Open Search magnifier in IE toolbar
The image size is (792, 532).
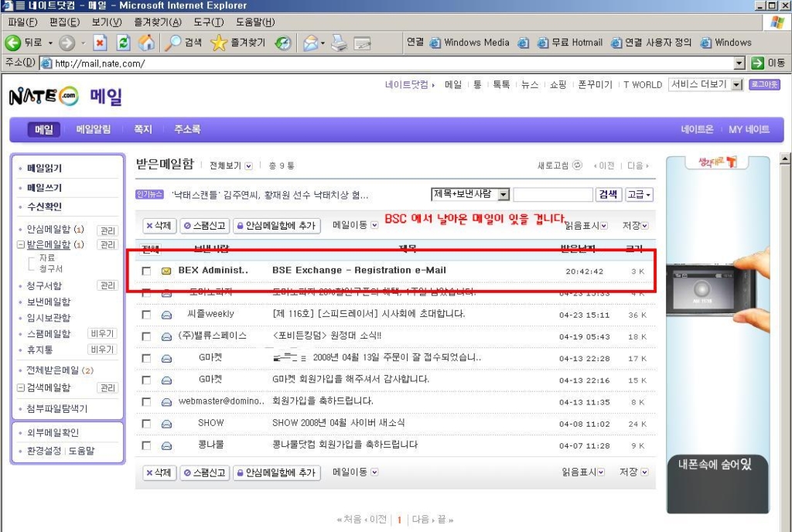point(172,43)
